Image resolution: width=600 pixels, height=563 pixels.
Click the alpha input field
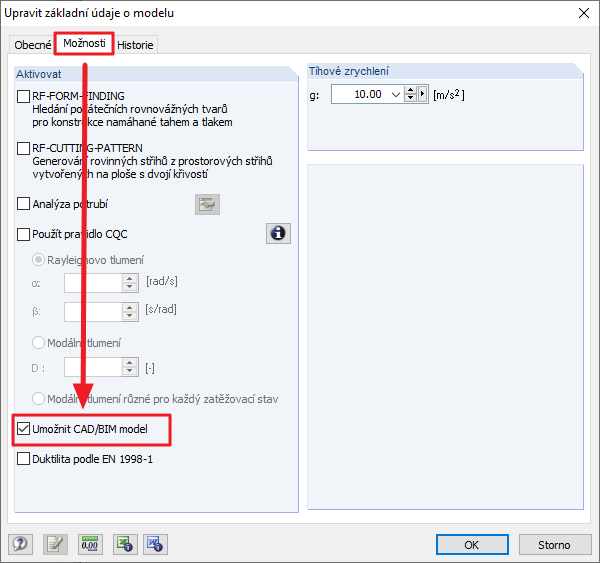[93, 283]
